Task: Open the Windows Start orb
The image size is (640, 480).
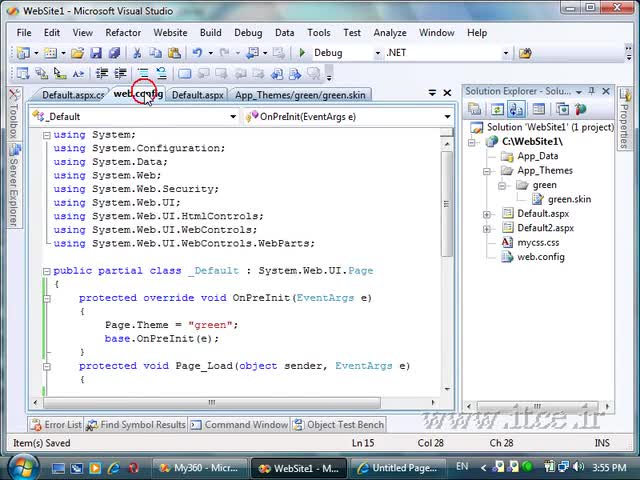Action: coord(22,468)
